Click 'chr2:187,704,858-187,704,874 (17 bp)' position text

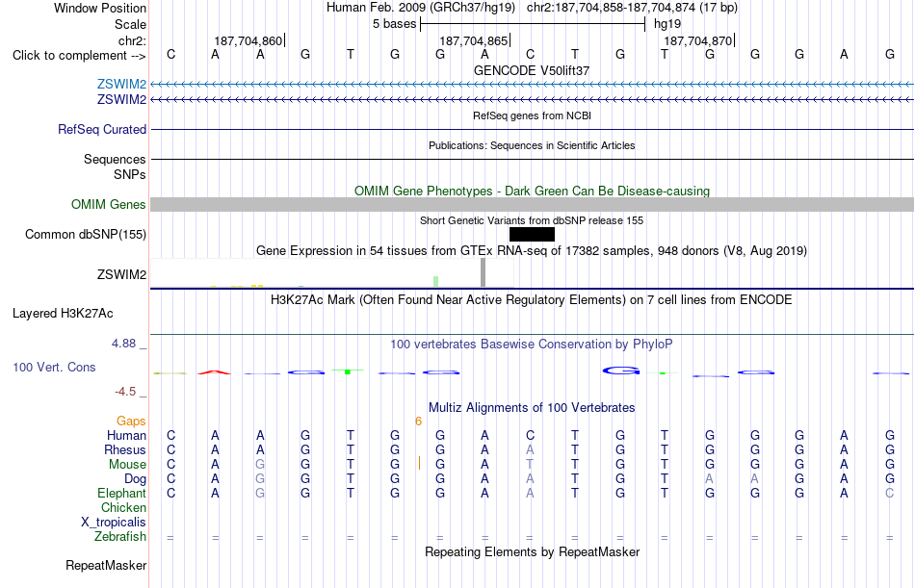(632, 8)
